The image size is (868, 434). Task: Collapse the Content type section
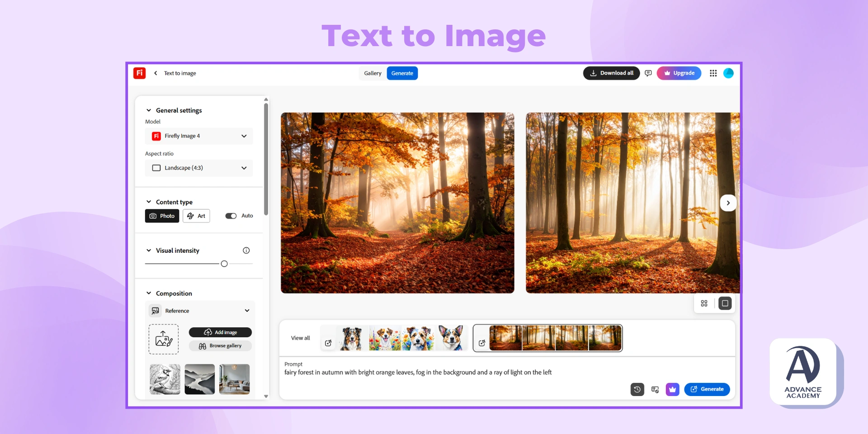click(149, 202)
